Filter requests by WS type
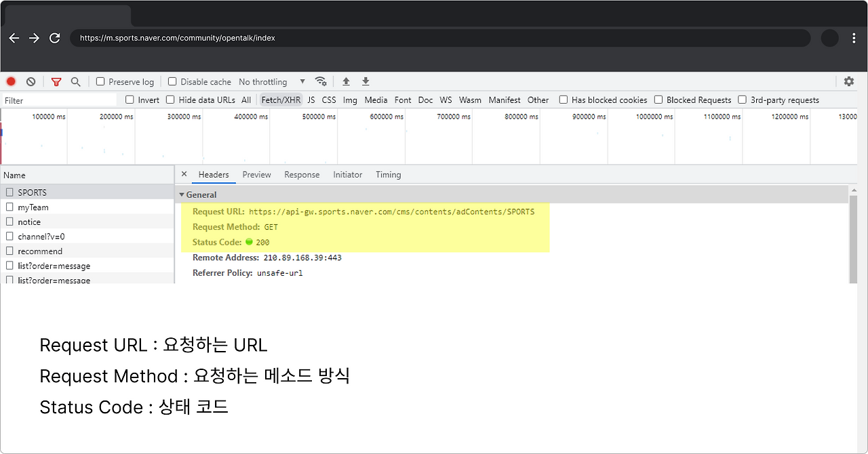The height and width of the screenshot is (454, 868). [x=446, y=100]
